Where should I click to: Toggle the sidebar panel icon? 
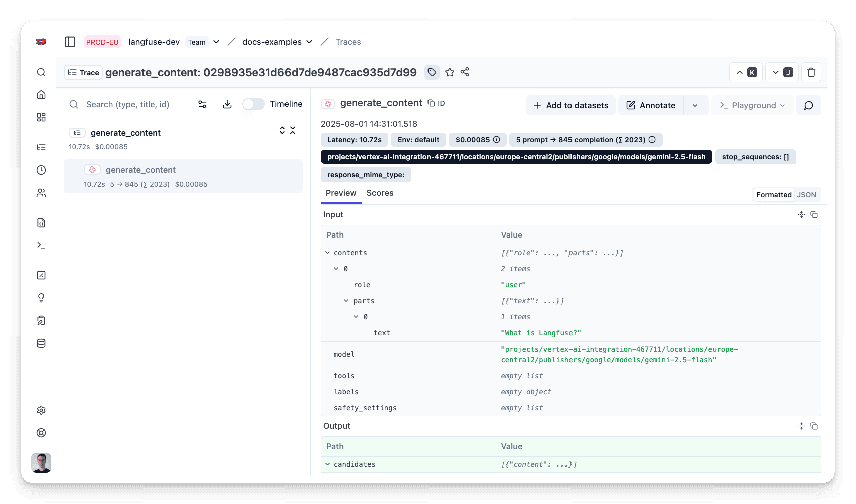(x=70, y=42)
